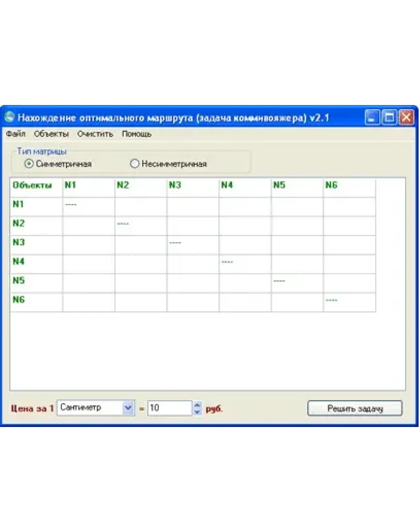419x532 pixels.
Task: Select the Несимметричная matrix type
Action: (x=134, y=164)
